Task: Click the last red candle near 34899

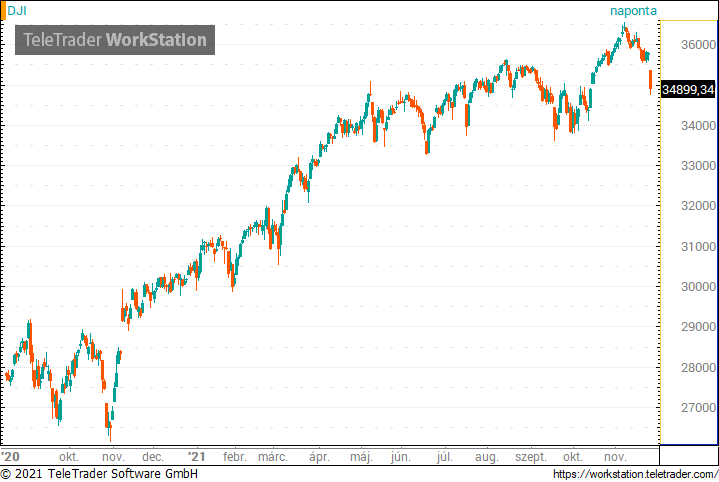Action: point(650,81)
